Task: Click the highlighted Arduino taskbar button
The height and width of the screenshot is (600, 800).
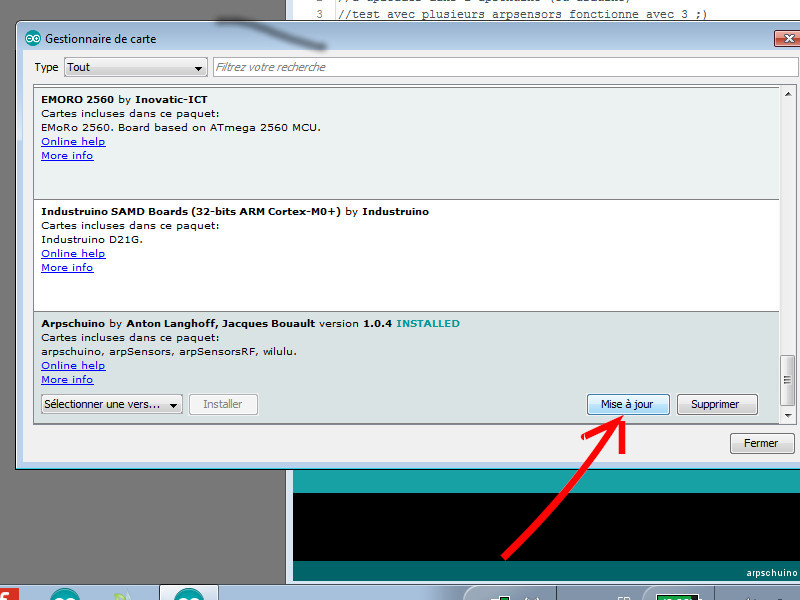Action: (189, 593)
